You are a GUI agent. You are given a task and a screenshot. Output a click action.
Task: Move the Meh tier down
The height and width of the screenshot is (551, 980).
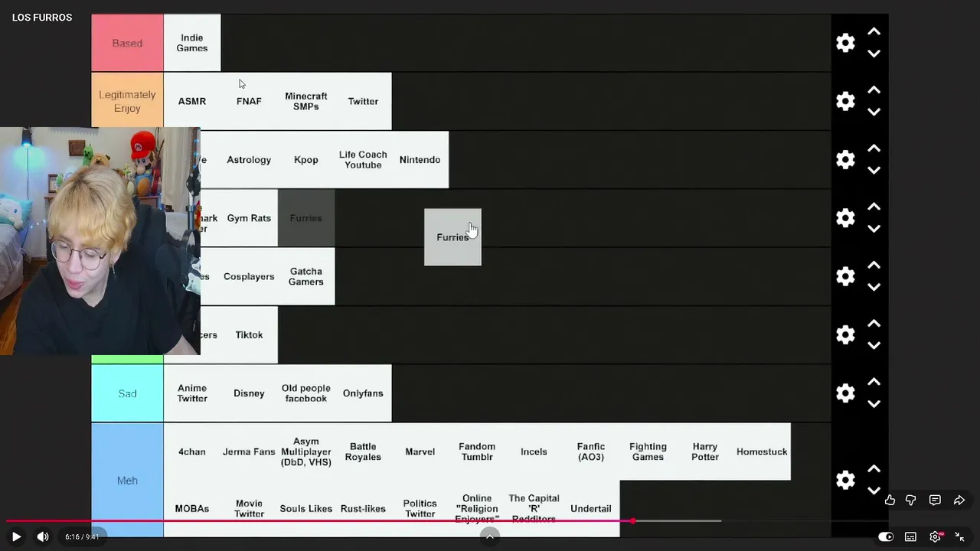(874, 491)
